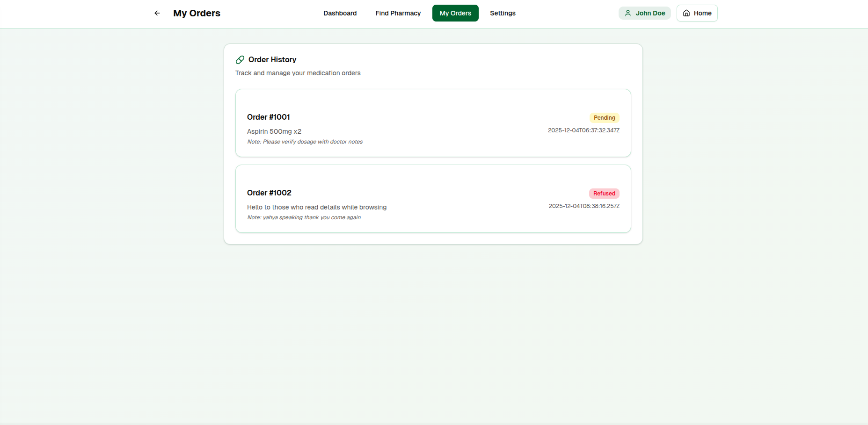Screen dimensions: 868x425
Task: Click the My Orders page title
Action: (197, 13)
